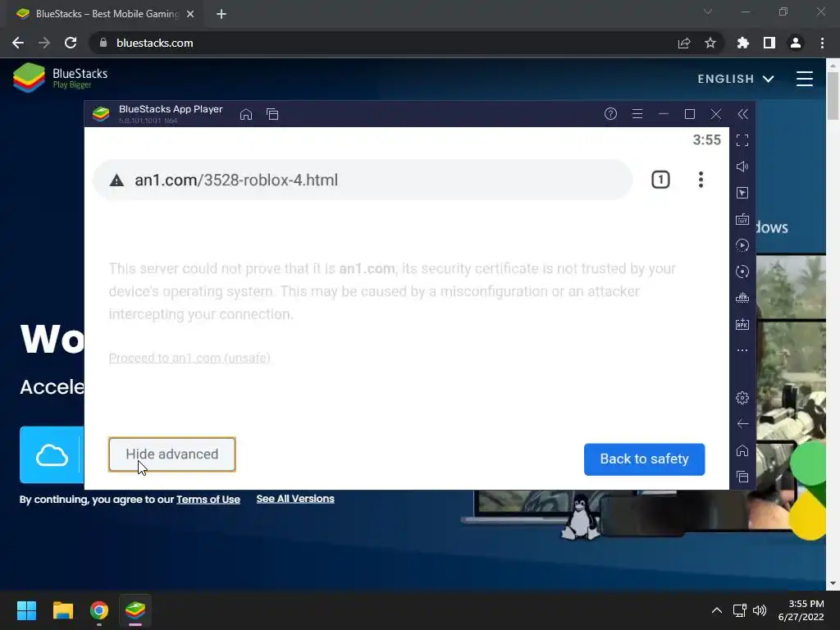Screen dimensions: 840x630
Task: Close the BlueStacks Chrome tab
Action: [190, 14]
